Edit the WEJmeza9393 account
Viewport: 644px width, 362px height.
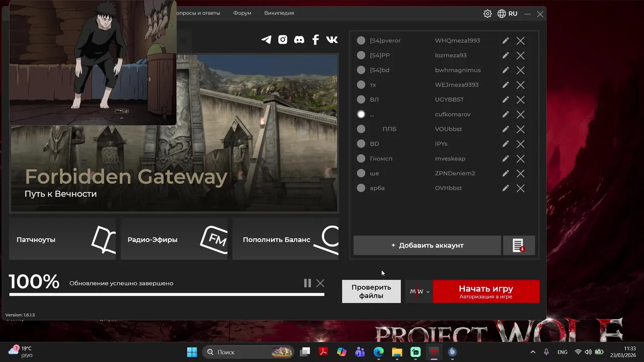(506, 85)
